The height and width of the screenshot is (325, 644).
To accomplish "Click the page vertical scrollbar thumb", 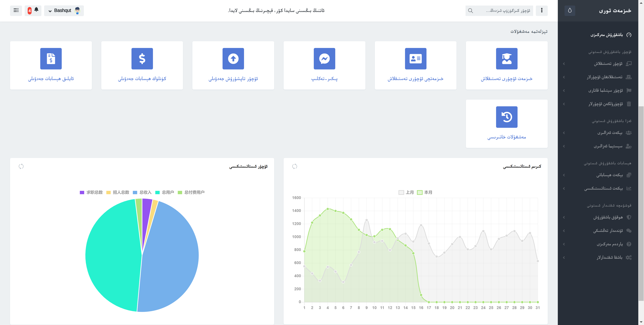I will tap(641, 204).
